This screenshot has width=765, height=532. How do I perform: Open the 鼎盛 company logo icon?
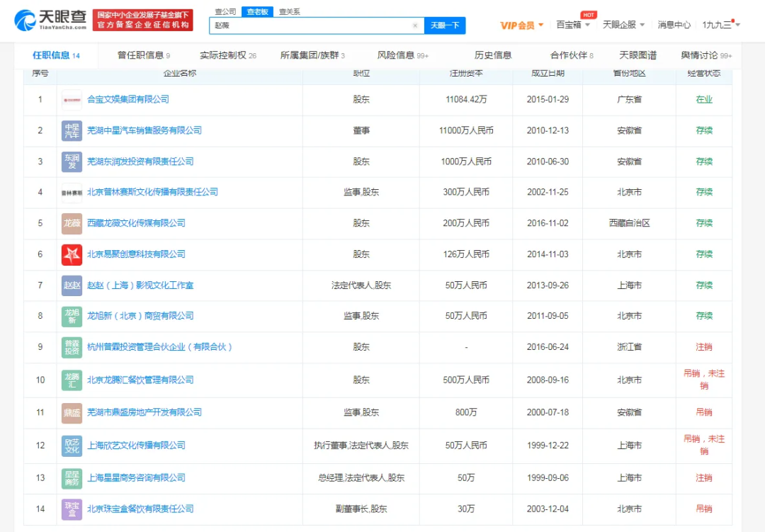pyautogui.click(x=72, y=413)
